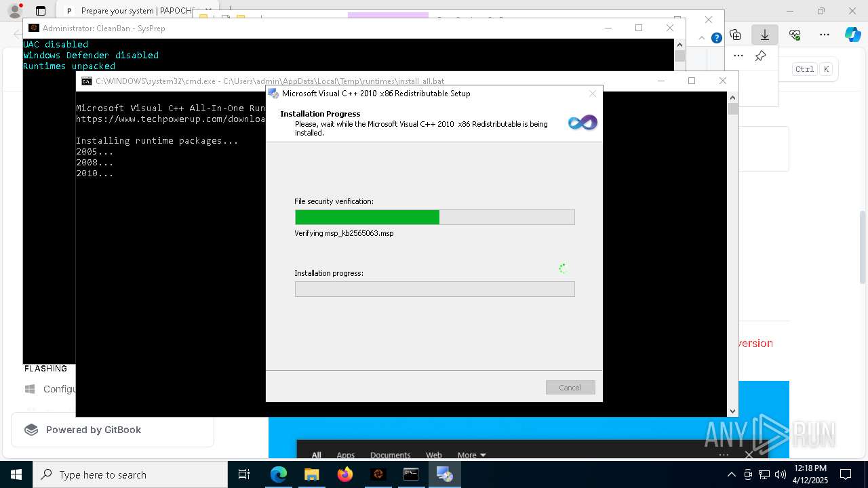
Task: Click the 'Installing runtime packages...' line
Action: [x=157, y=140]
